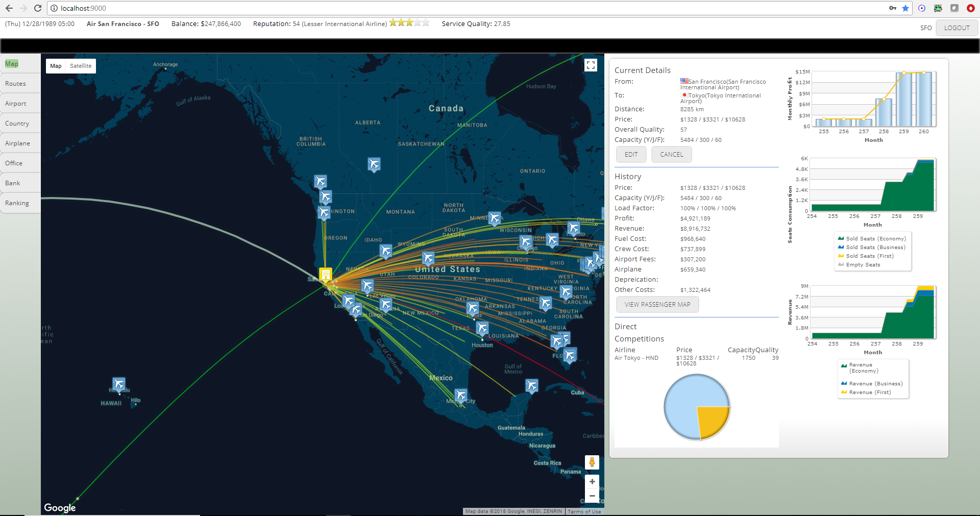This screenshot has width=980, height=516.
Task: Select the airport marker near Cuba on Yucatan
Action: coord(532,386)
